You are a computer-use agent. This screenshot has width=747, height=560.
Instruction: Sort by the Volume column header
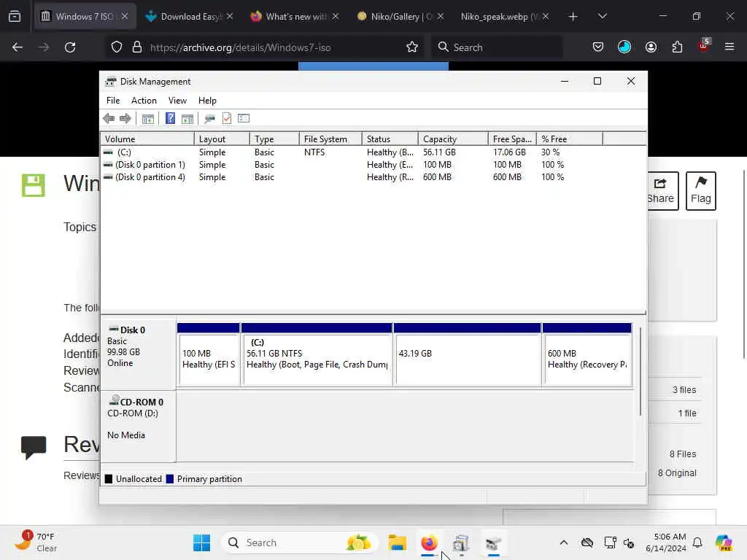pyautogui.click(x=147, y=139)
